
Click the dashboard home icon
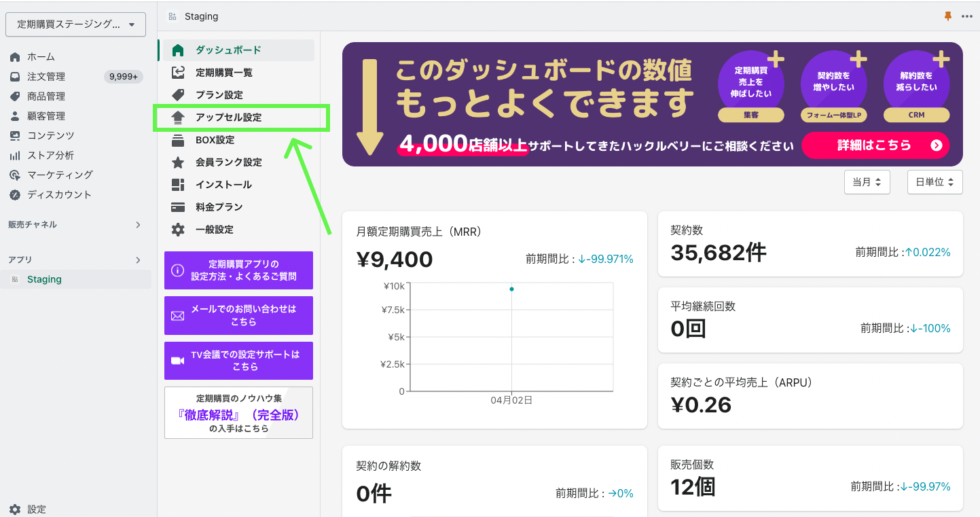point(178,50)
